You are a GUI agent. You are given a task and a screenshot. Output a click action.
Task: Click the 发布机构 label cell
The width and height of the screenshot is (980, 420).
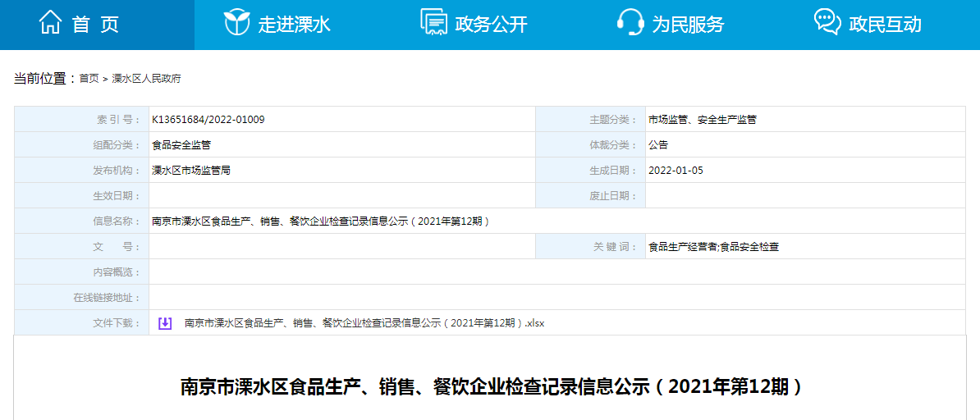(82, 170)
